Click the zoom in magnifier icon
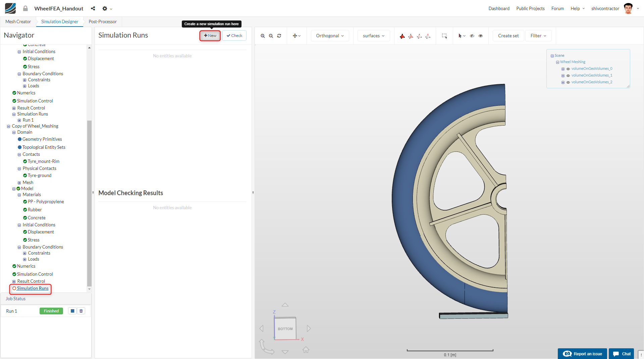Viewport: 644px width, 359px height. coord(263,36)
